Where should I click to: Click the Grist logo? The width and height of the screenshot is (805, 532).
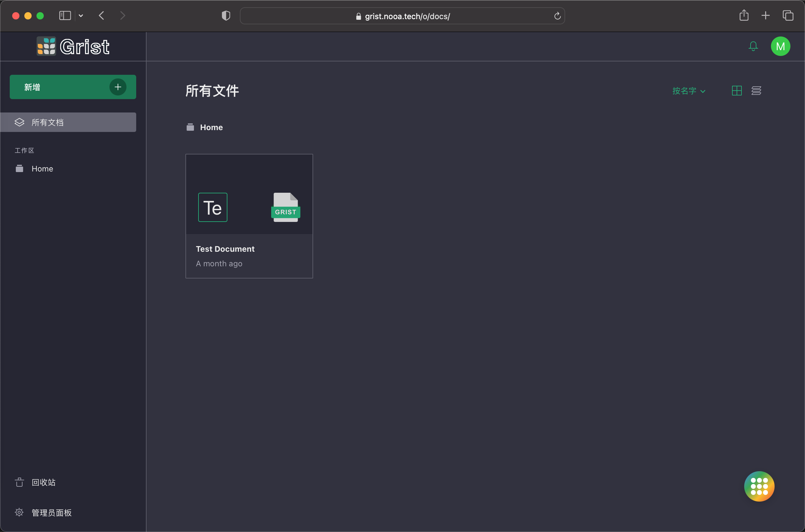pos(73,47)
